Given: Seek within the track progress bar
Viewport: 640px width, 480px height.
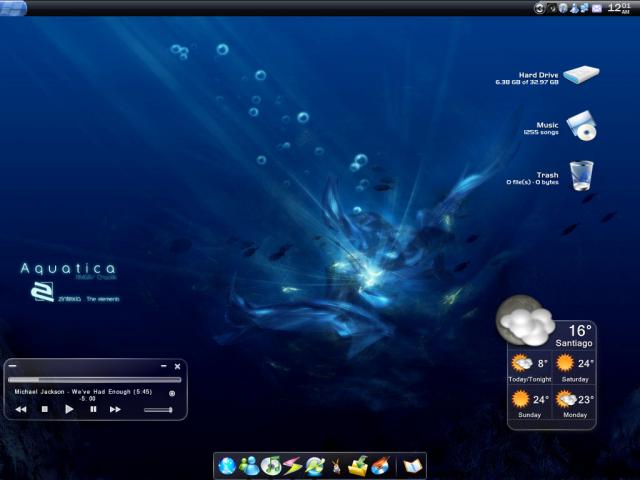Looking at the screenshot, I should 95,380.
